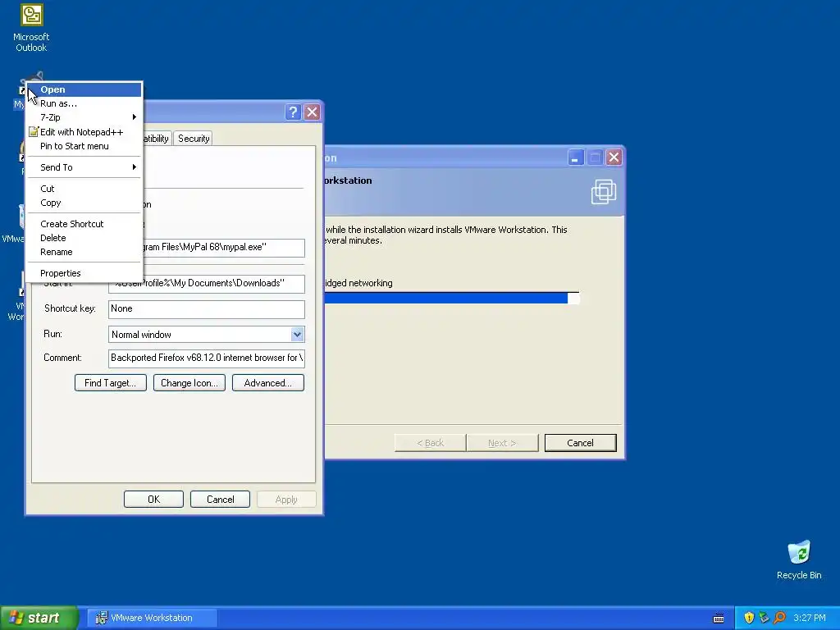Click the installation progress bar
Viewport: 840px width, 630px height.
[452, 298]
